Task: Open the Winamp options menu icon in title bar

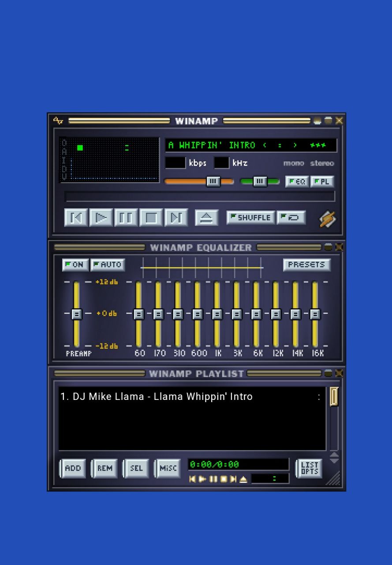Action: tap(58, 121)
